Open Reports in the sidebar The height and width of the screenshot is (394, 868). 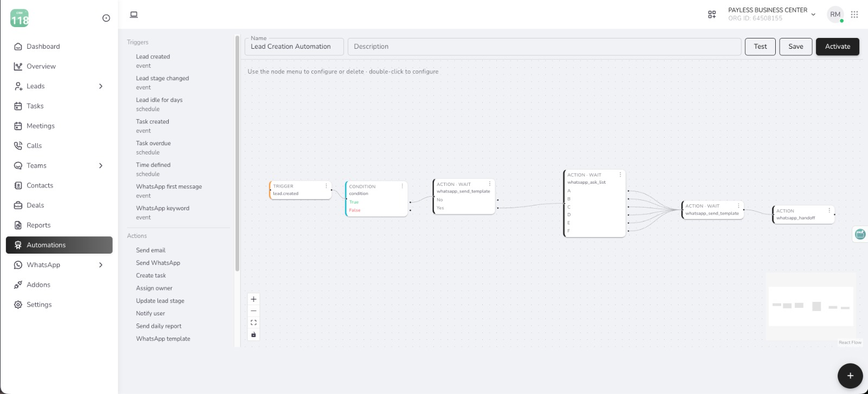pyautogui.click(x=59, y=225)
